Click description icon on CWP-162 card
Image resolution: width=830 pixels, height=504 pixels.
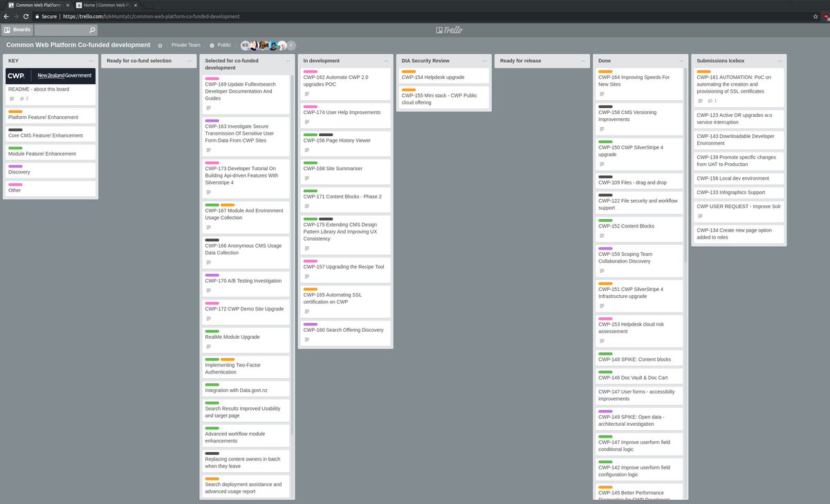[x=307, y=94]
